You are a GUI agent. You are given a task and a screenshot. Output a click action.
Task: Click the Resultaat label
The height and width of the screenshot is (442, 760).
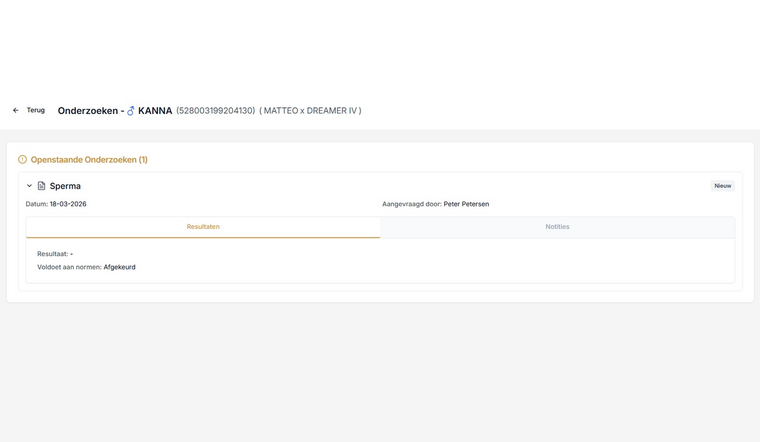53,254
